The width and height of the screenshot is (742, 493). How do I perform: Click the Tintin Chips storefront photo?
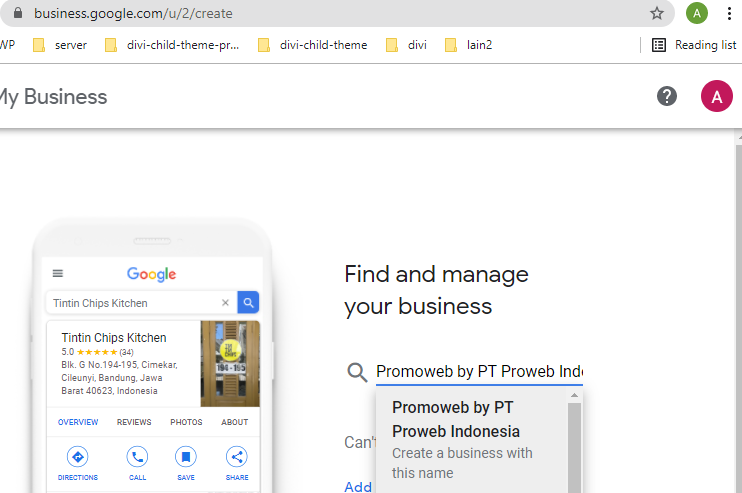(230, 363)
